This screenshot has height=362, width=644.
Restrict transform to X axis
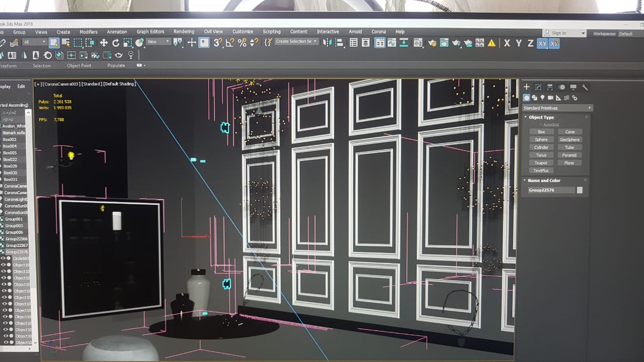click(x=507, y=44)
